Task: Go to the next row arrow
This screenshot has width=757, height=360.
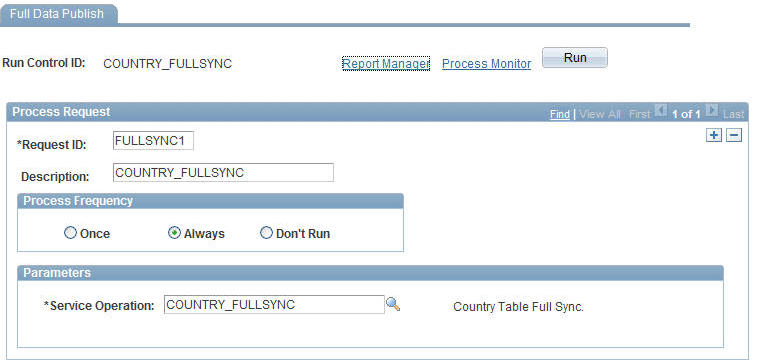Action: pyautogui.click(x=711, y=112)
